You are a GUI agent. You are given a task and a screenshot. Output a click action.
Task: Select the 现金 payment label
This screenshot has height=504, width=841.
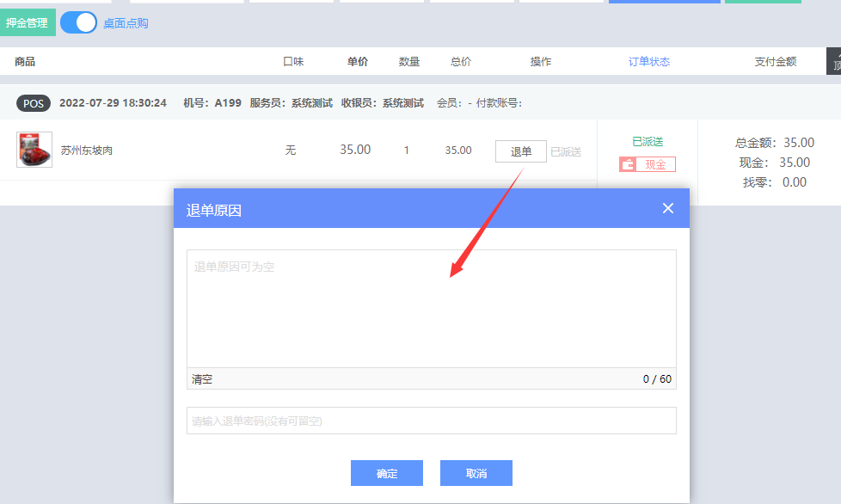(x=655, y=164)
